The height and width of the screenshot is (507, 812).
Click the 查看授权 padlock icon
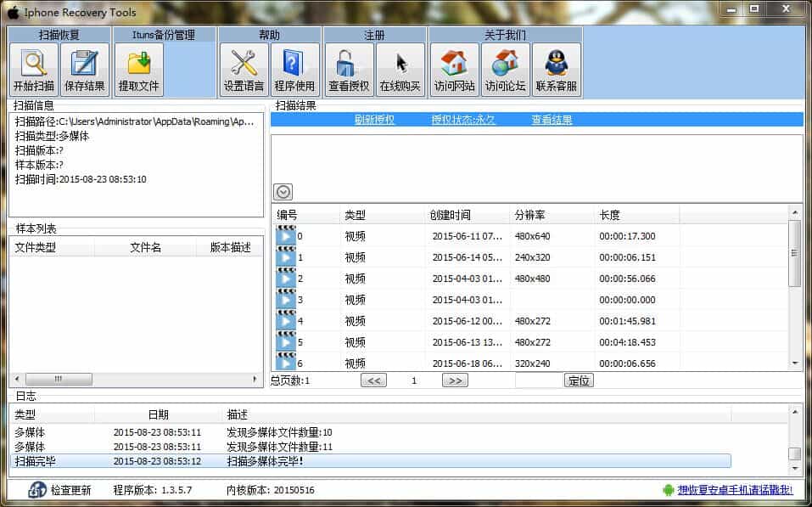[349, 70]
